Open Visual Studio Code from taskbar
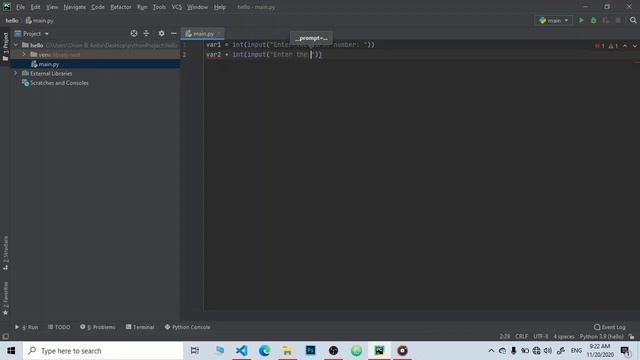 click(x=242, y=351)
